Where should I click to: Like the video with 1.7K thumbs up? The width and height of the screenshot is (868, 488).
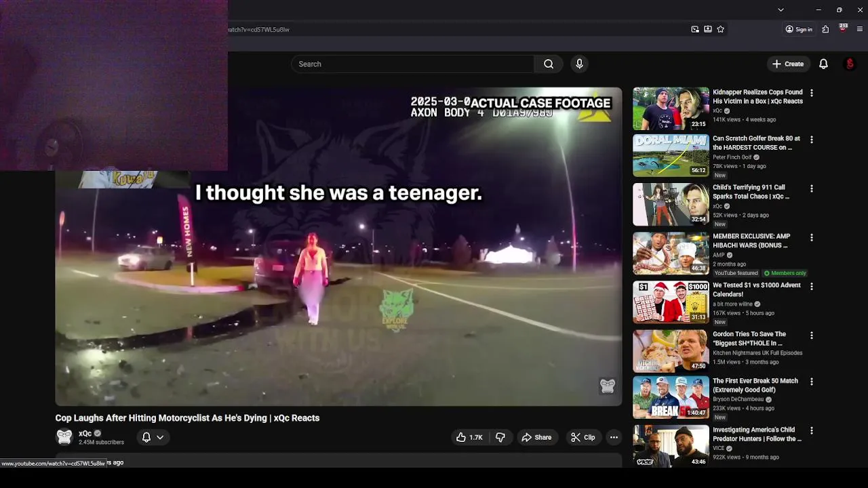tap(469, 437)
